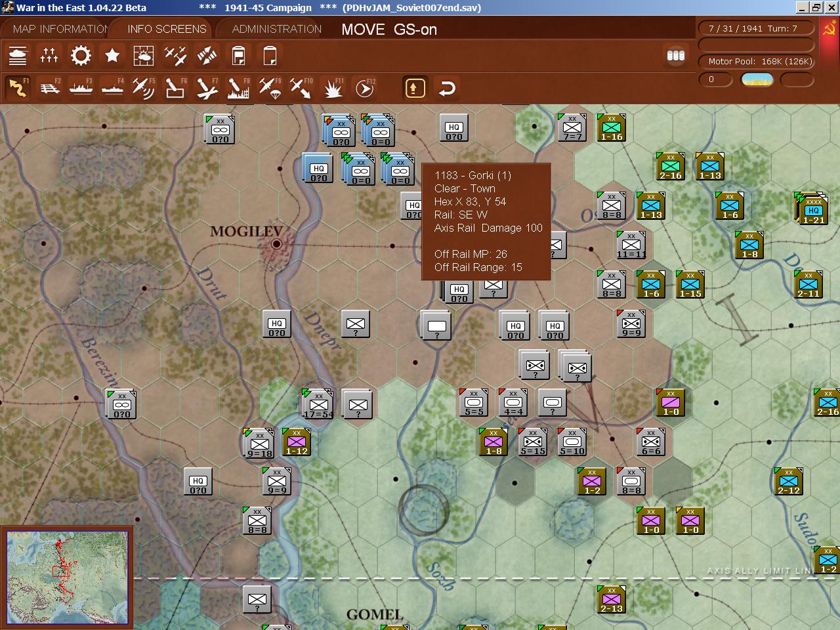Viewport: 840px width, 630px height.
Task: Open the production gear icon
Action: point(81,56)
